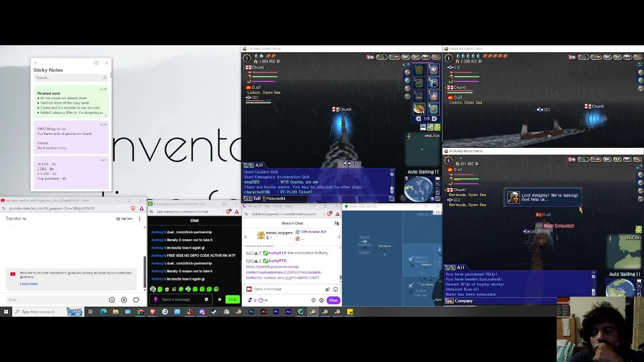Open the Kick chat emoji button
Viewport: 644px width, 362px height.
point(206,300)
